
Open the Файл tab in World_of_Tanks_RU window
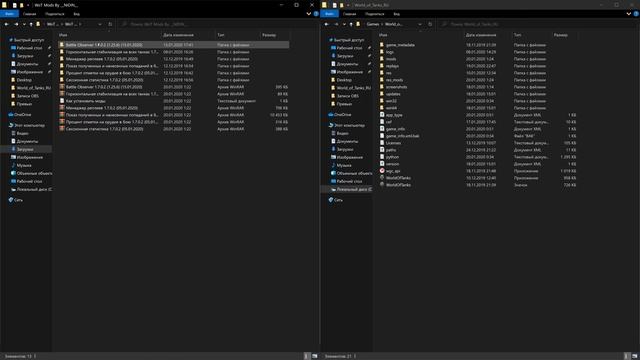point(329,14)
